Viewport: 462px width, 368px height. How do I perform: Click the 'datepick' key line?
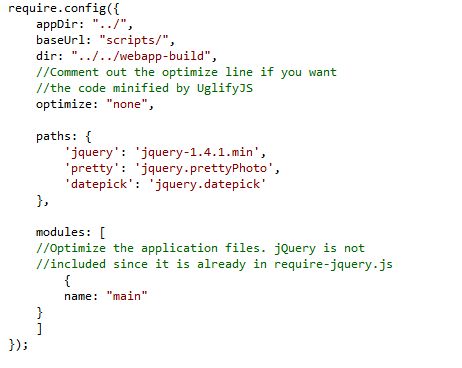[x=165, y=184]
